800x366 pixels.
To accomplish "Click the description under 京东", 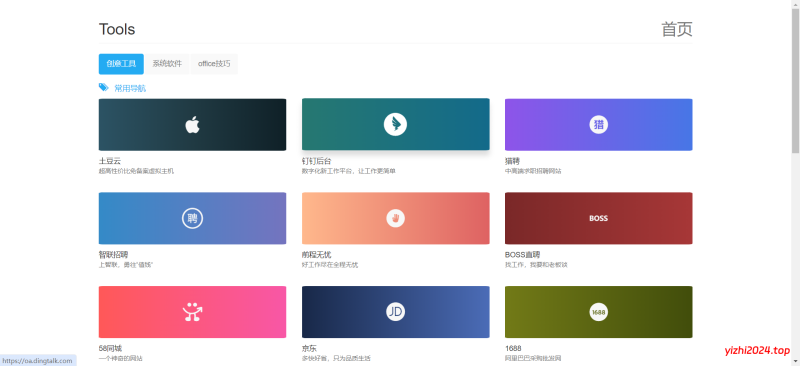I will click(336, 359).
